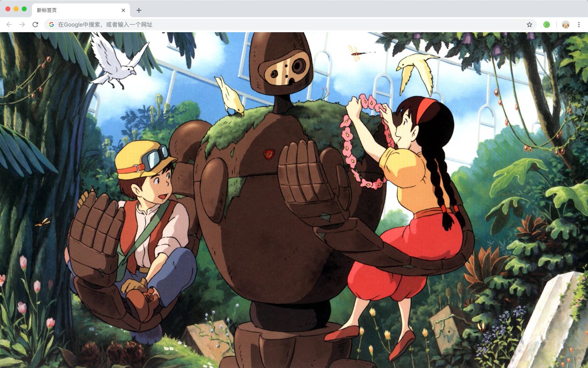
Task: Go forward using the forward arrow
Action: tap(22, 24)
